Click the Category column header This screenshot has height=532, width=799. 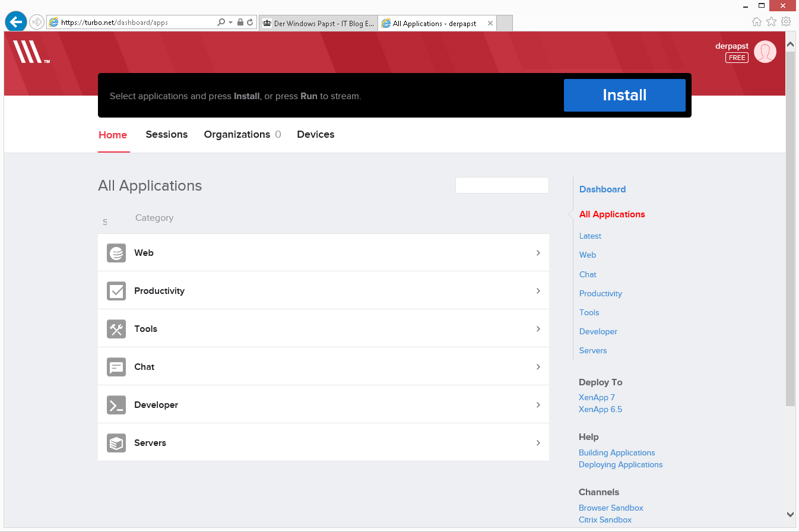click(x=154, y=218)
